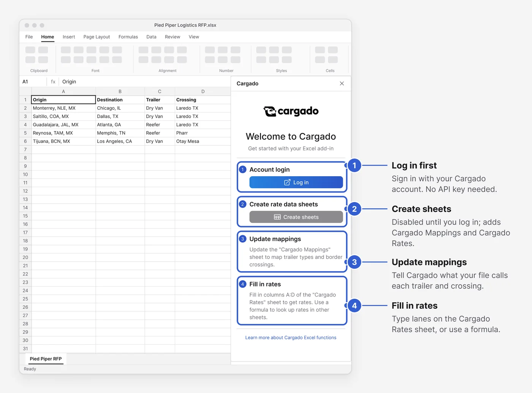Click the Font ribbon group label
The image size is (532, 393).
[x=95, y=71]
